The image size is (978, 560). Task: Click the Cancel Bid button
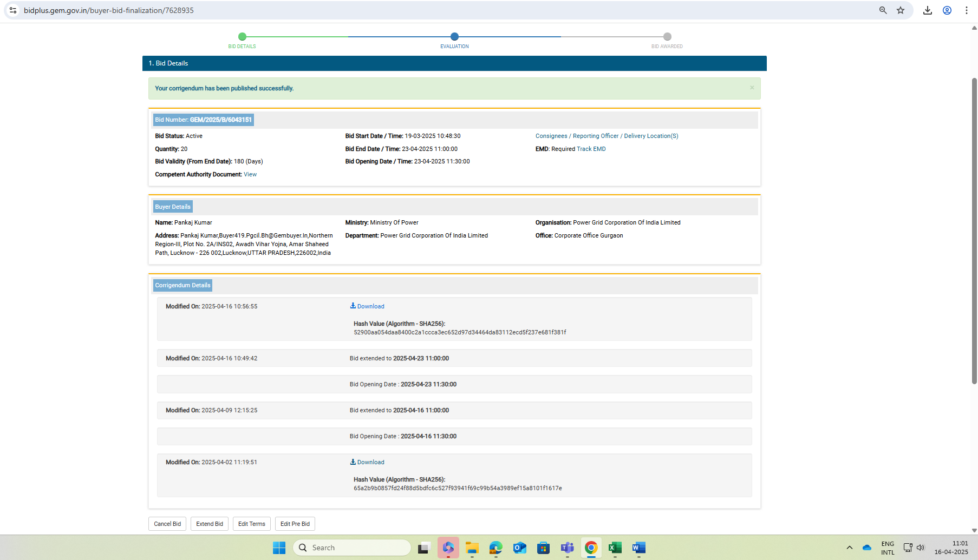coord(167,524)
